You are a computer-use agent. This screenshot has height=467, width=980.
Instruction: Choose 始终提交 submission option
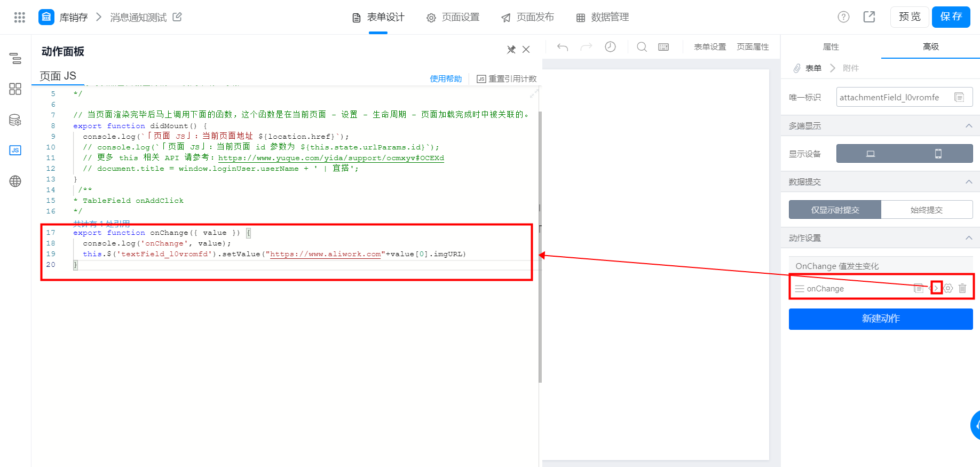pos(927,210)
